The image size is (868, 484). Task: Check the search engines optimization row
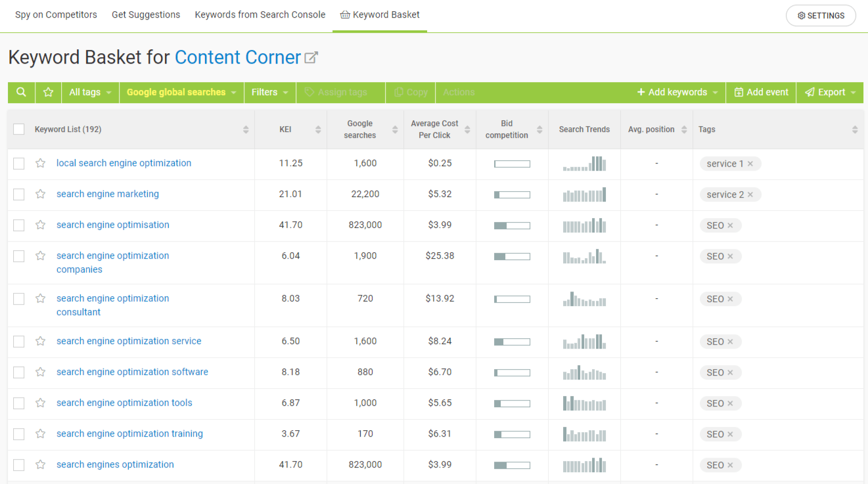pos(18,464)
